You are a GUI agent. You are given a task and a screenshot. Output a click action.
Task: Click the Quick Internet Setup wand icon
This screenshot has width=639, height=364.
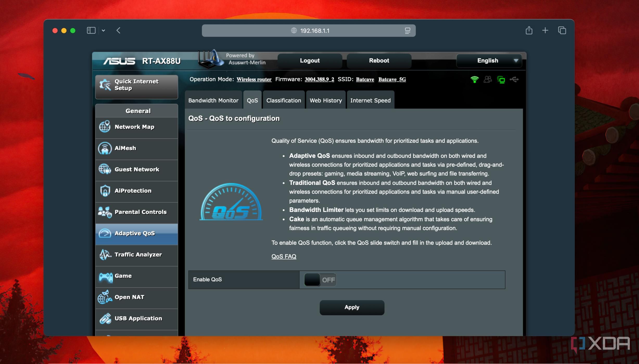(x=105, y=85)
